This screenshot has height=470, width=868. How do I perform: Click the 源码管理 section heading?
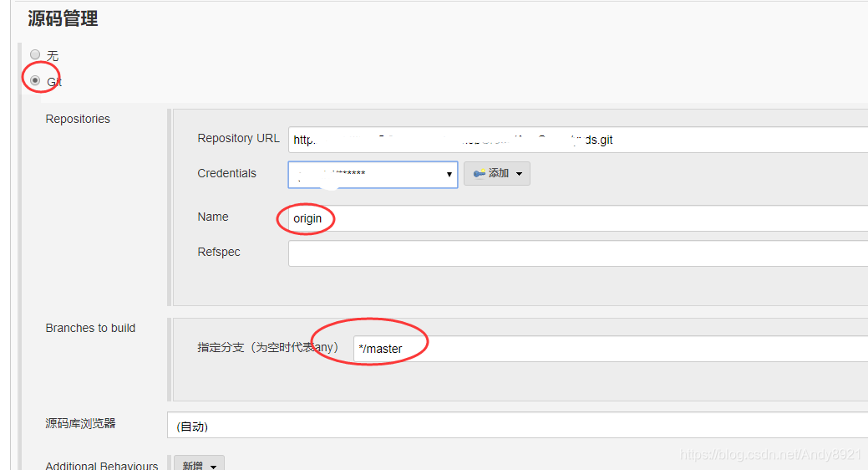point(63,19)
